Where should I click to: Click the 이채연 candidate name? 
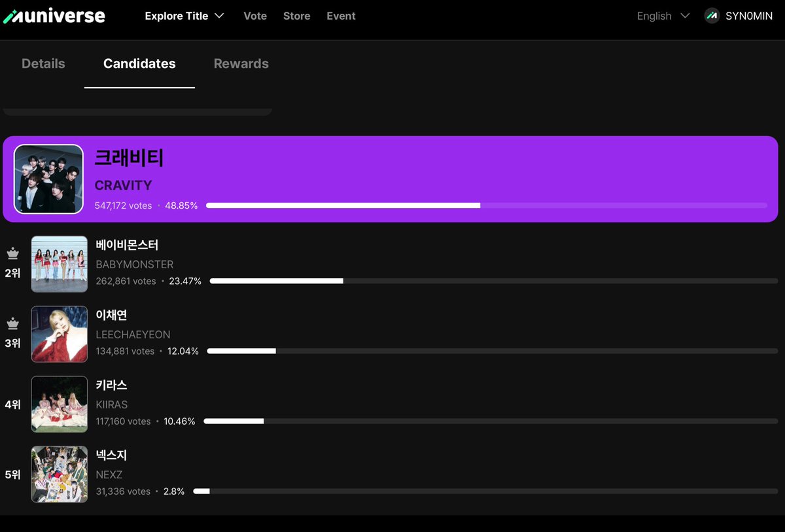point(111,315)
